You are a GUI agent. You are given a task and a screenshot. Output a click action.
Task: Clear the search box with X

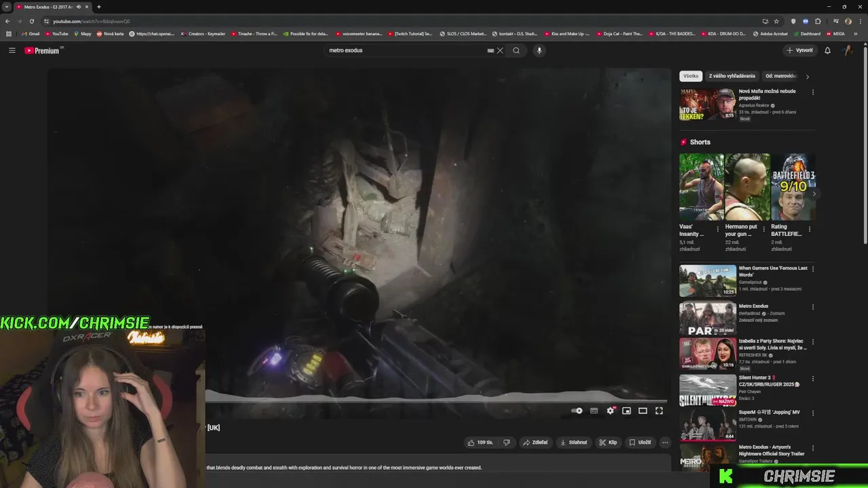point(500,50)
